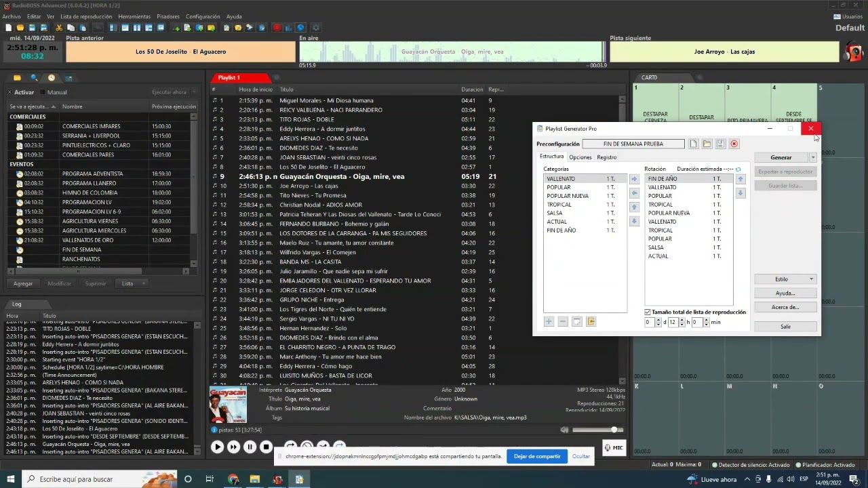The width and height of the screenshot is (868, 488).
Task: Click the Ayuda... button
Action: (785, 293)
